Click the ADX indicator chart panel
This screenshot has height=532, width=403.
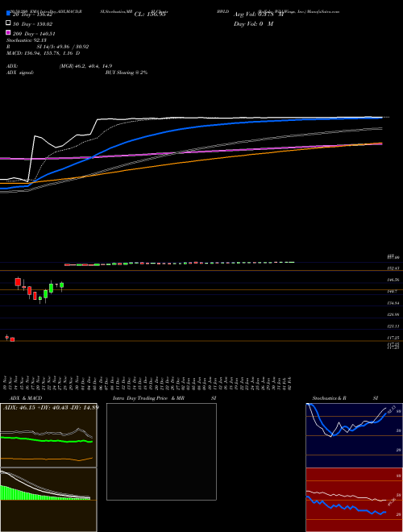(48, 435)
